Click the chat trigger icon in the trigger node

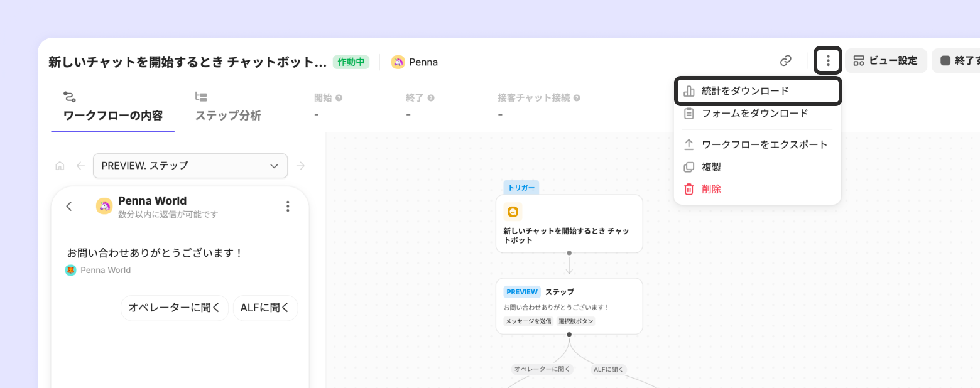(x=513, y=212)
